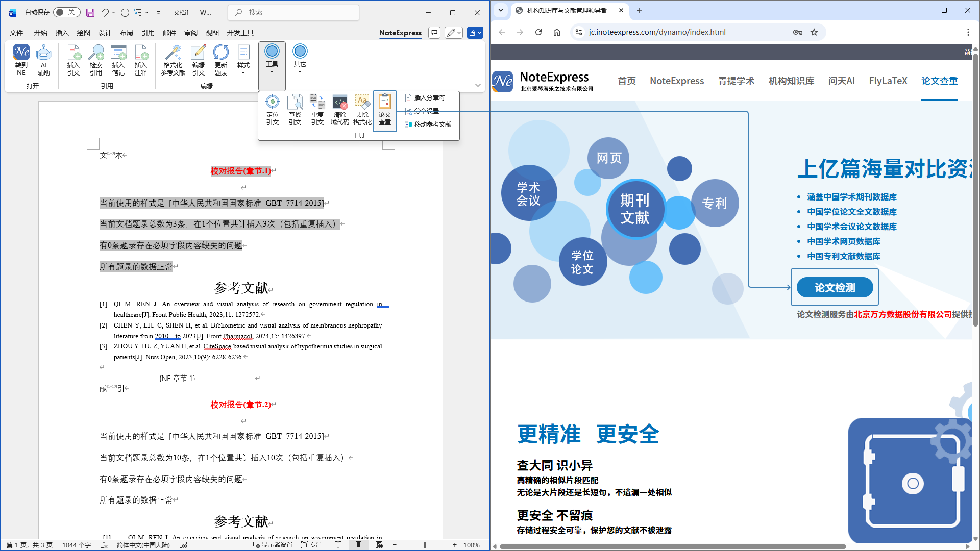Launch the 论文查重 tool in the Word panel
The image size is (980, 551).
(x=385, y=110)
